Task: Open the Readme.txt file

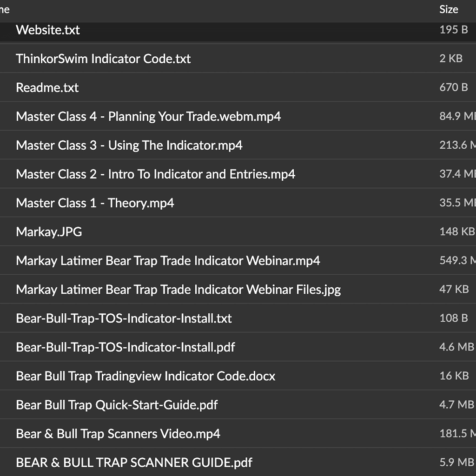Action: [x=47, y=88]
